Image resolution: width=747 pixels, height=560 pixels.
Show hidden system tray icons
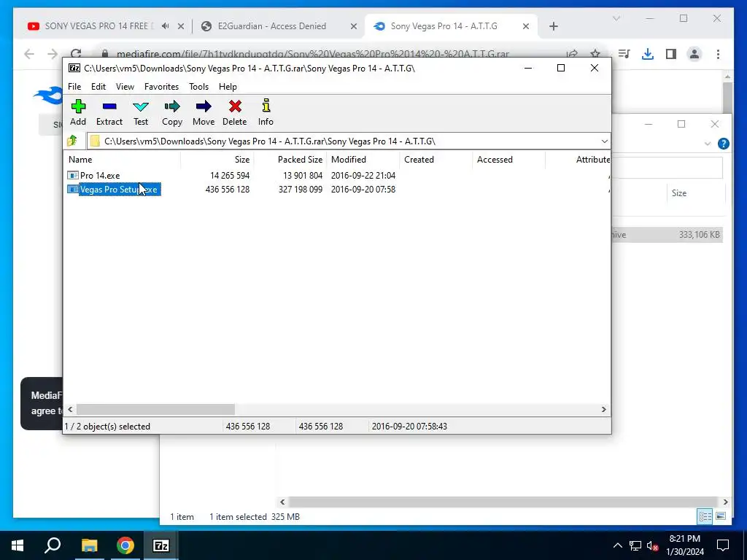tap(617, 545)
